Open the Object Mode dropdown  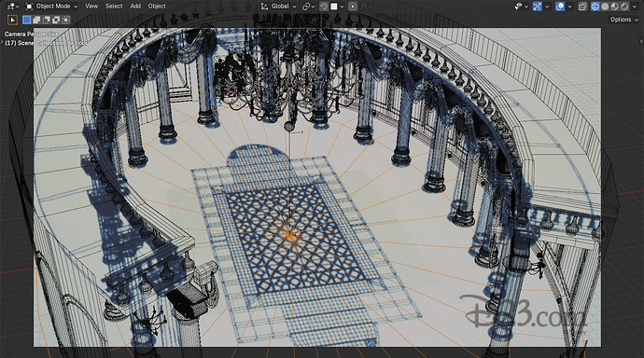51,7
